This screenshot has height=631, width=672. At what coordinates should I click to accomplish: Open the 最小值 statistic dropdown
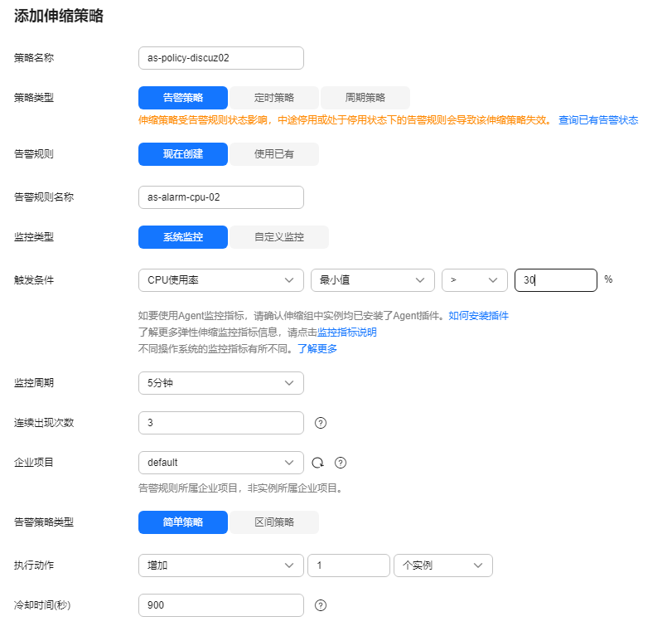pyautogui.click(x=373, y=280)
